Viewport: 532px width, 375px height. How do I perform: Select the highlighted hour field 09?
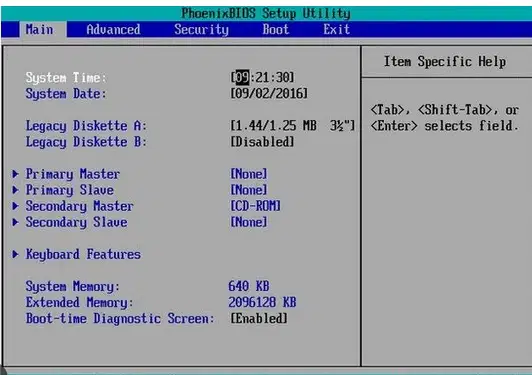pos(242,77)
